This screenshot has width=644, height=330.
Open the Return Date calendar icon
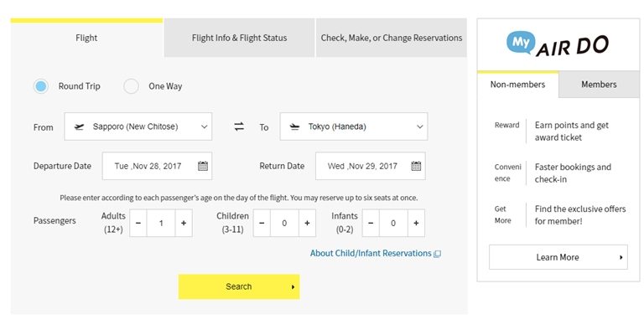click(416, 166)
